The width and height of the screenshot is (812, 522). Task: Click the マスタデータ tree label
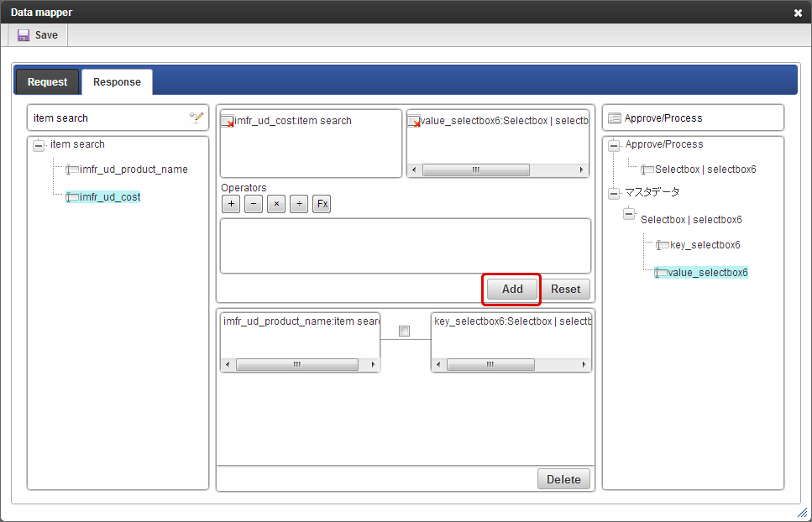652,192
